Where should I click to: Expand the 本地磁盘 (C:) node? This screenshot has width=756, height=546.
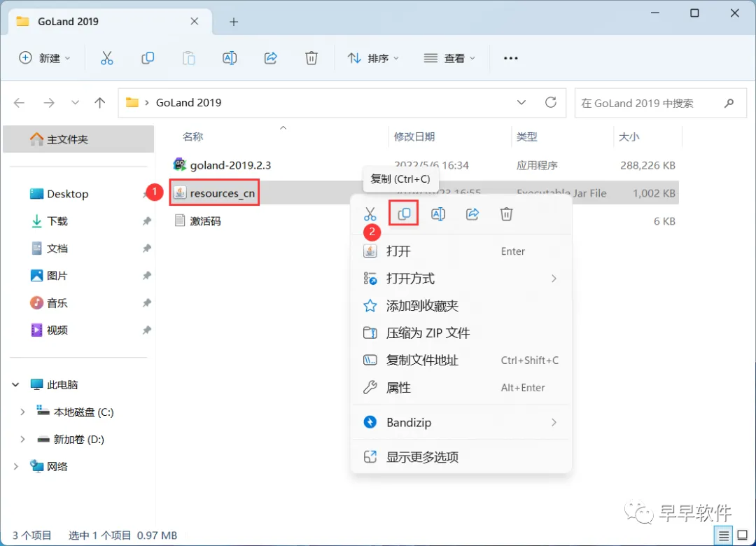coord(22,412)
